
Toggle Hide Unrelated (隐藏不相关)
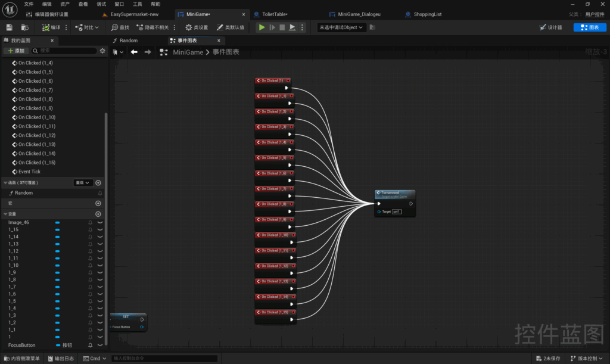click(152, 27)
